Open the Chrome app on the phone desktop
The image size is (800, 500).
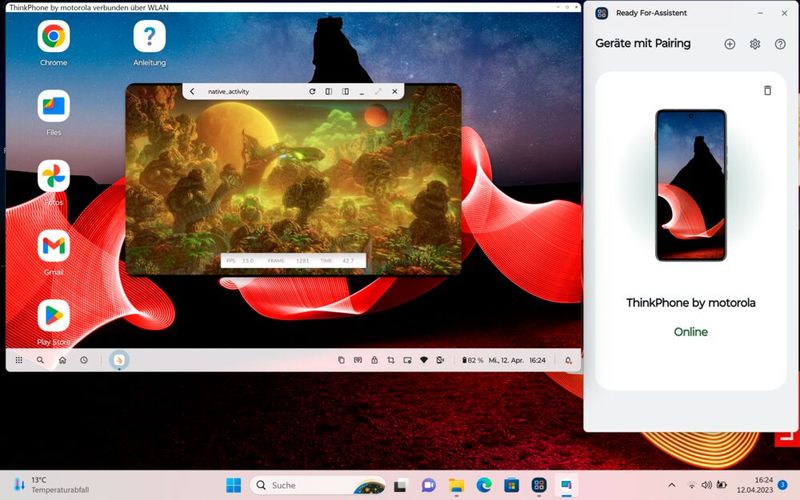point(54,36)
